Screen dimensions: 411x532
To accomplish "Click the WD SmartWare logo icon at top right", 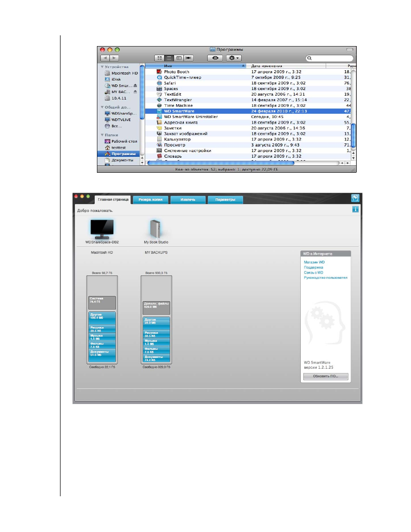I will coord(355,198).
